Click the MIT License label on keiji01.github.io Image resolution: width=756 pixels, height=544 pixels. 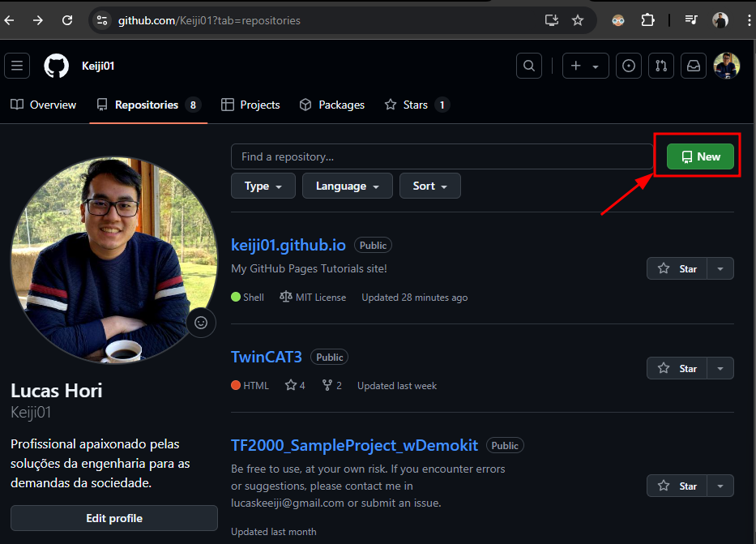pos(313,297)
